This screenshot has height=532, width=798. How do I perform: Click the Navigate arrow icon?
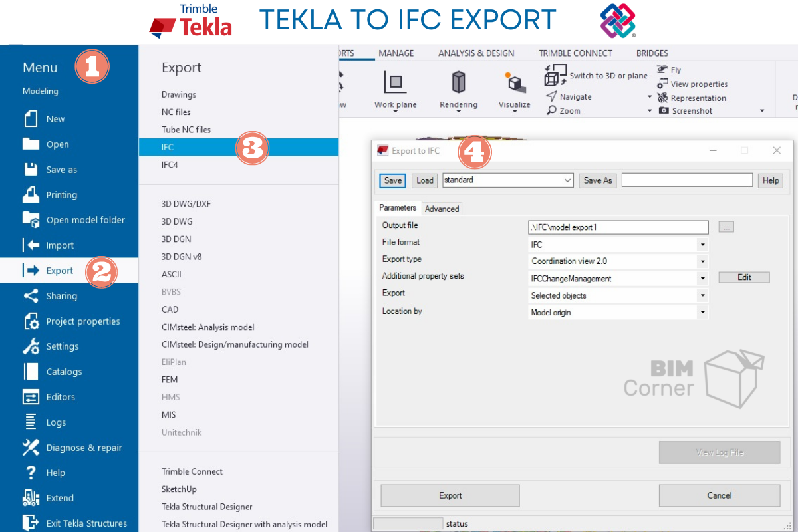pos(551,97)
